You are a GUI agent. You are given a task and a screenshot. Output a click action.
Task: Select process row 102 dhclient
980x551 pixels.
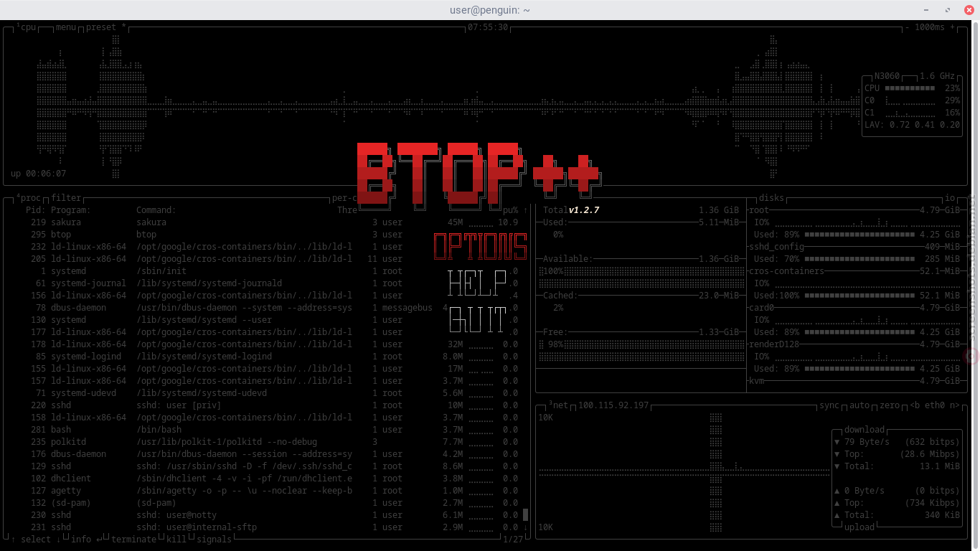point(263,479)
